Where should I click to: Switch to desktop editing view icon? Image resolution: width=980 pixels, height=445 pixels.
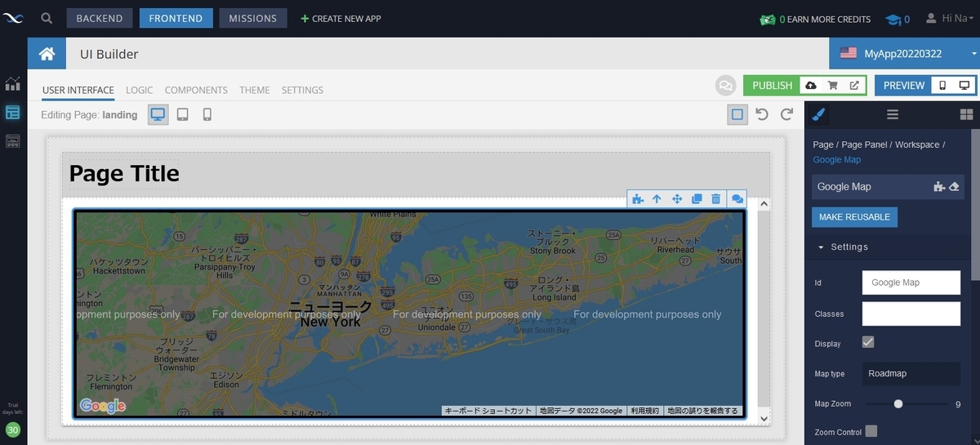(158, 115)
